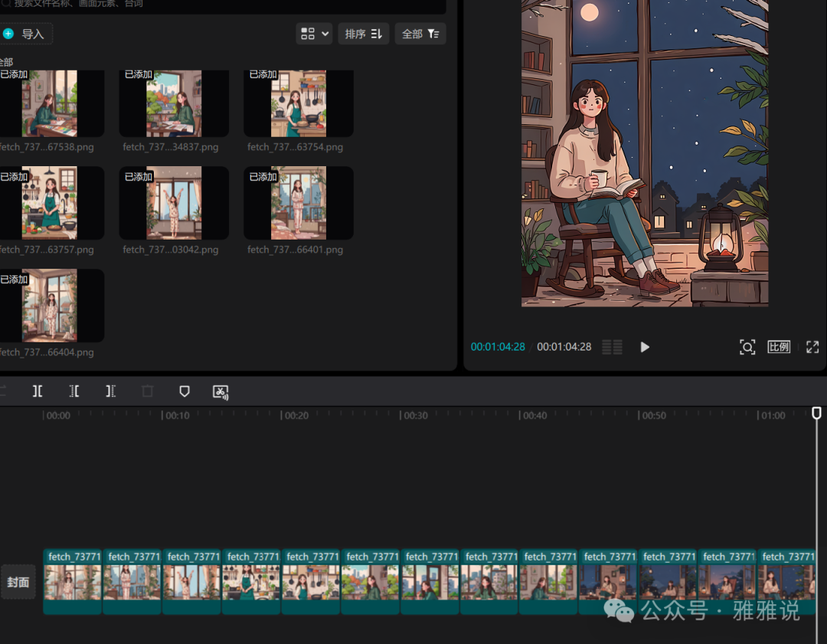Click the 00:10 mark on timeline ruler
Viewport: 827px width, 644px height.
click(x=175, y=416)
